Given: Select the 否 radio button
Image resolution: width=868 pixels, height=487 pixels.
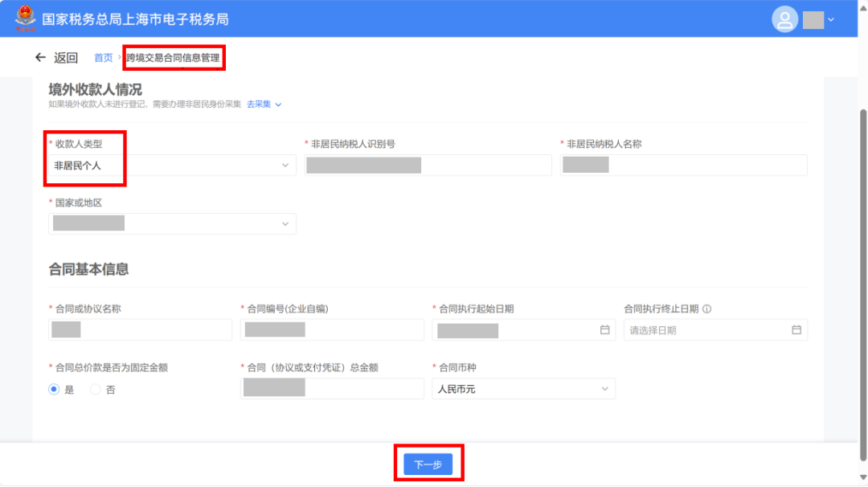Looking at the screenshot, I should (x=94, y=389).
